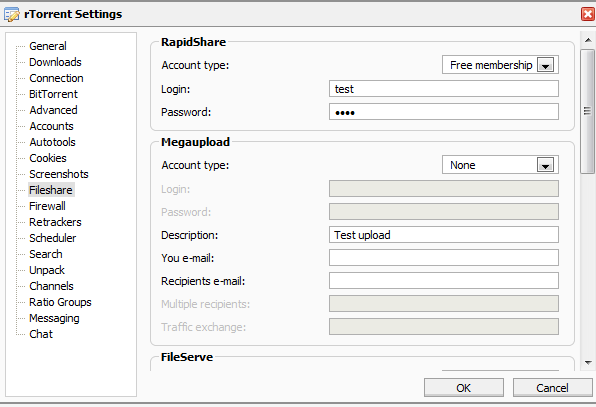This screenshot has height=407, width=596.
Task: Go to the Connection settings
Action: (56, 78)
